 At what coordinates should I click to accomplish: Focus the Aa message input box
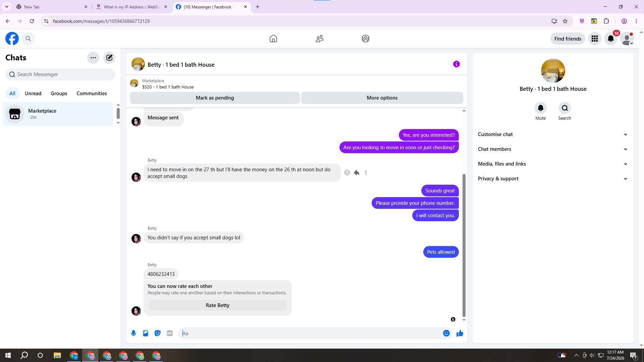[310, 333]
